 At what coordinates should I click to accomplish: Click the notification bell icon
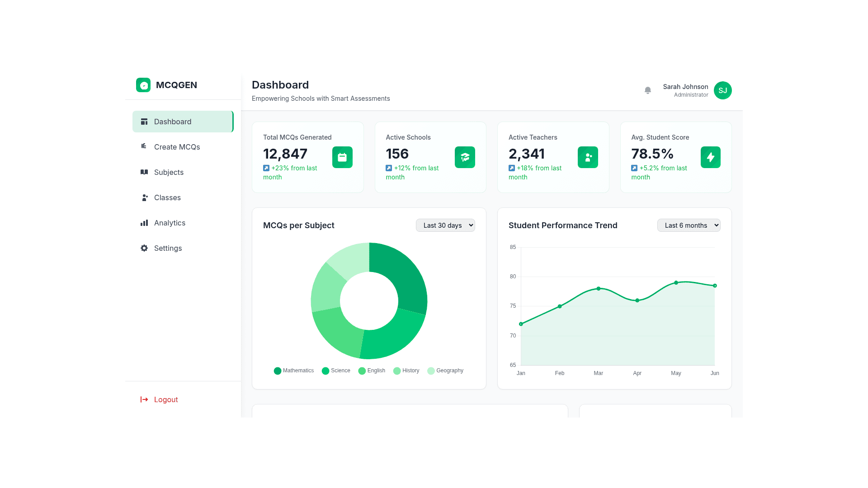pos(648,90)
